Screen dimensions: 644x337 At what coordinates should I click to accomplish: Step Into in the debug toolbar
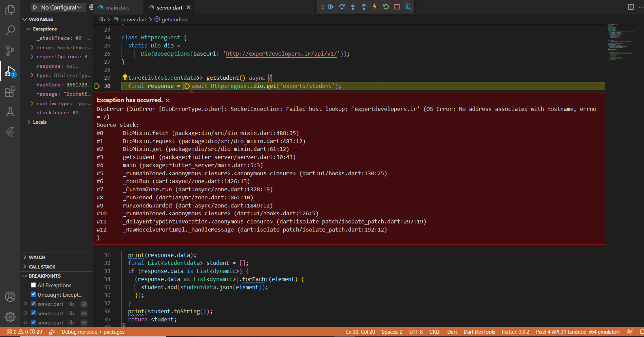(353, 7)
